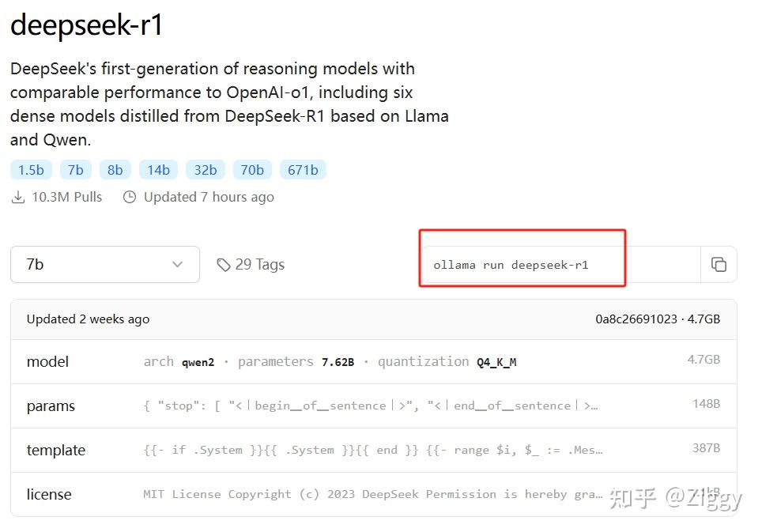Select the 8b badge in the size list

coord(115,169)
